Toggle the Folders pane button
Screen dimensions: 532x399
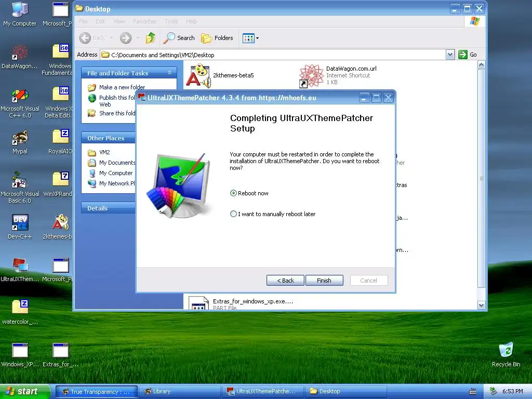coord(217,38)
